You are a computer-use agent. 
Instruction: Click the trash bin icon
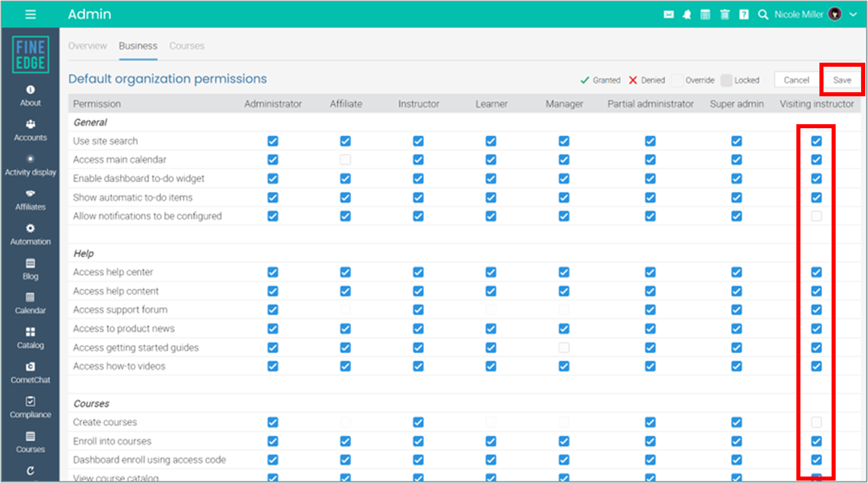[725, 15]
